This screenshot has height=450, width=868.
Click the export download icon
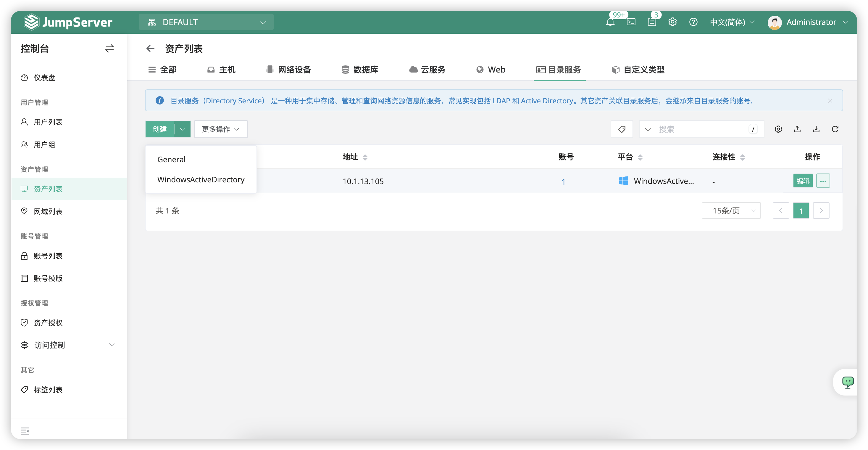816,129
